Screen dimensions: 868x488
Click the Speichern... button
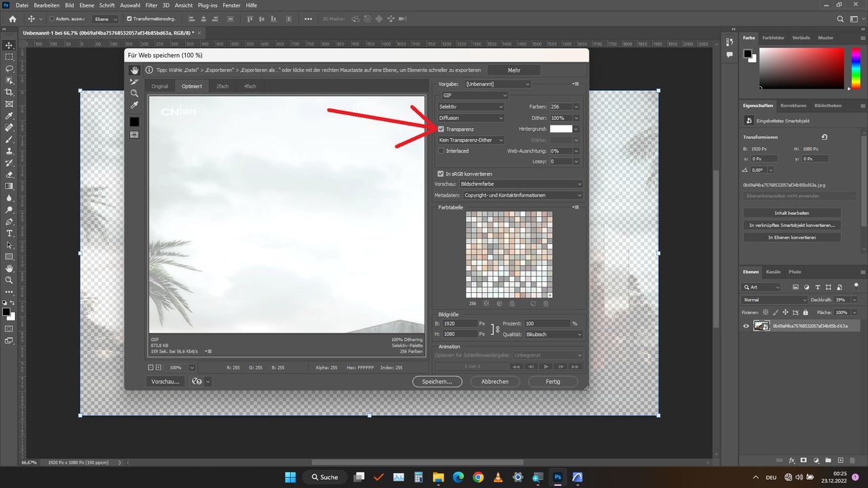[x=437, y=382]
